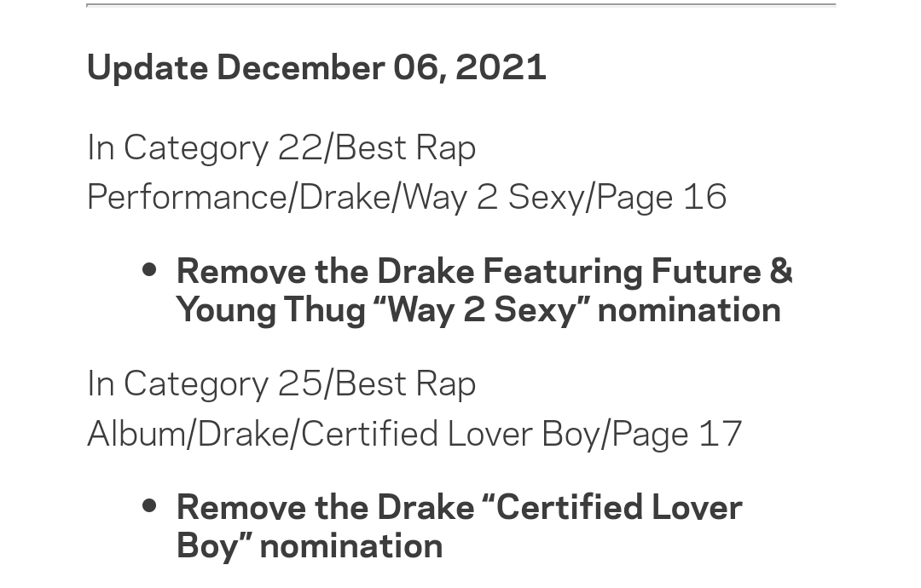Click the word "December" in the heading
The width and height of the screenshot is (921, 588).
300,67
